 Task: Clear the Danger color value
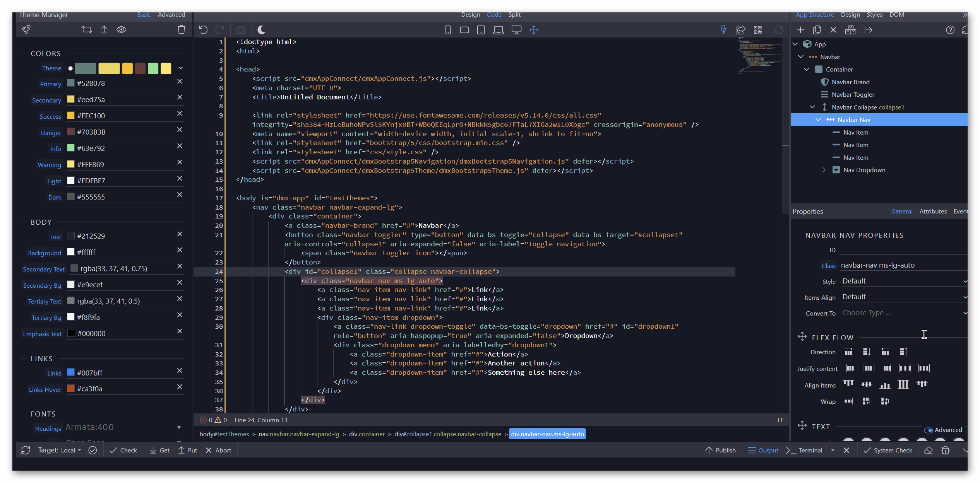(180, 130)
